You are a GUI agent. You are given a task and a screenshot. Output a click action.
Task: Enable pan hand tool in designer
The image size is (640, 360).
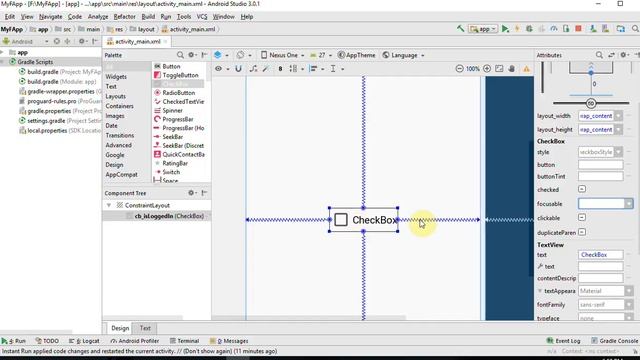[512, 69]
